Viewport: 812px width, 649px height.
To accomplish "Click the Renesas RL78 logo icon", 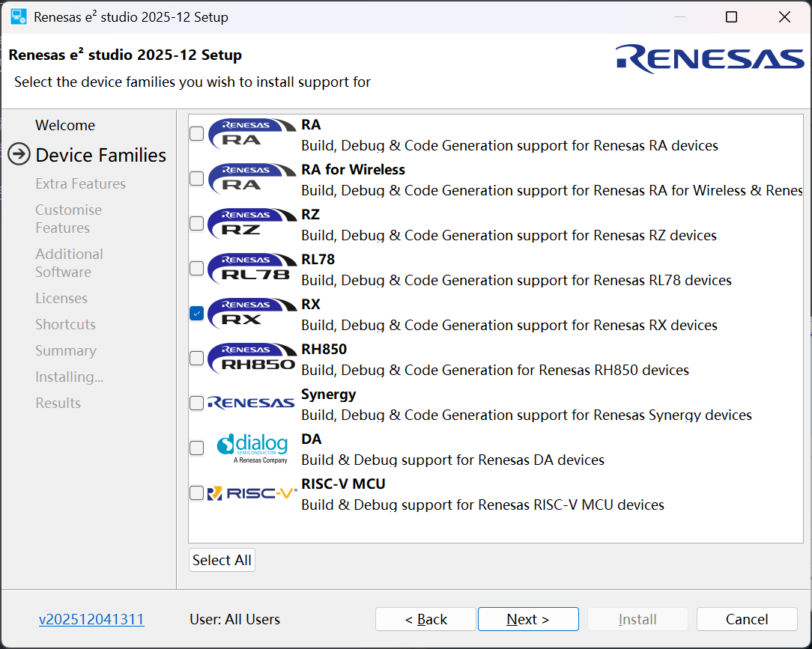I will [x=252, y=269].
